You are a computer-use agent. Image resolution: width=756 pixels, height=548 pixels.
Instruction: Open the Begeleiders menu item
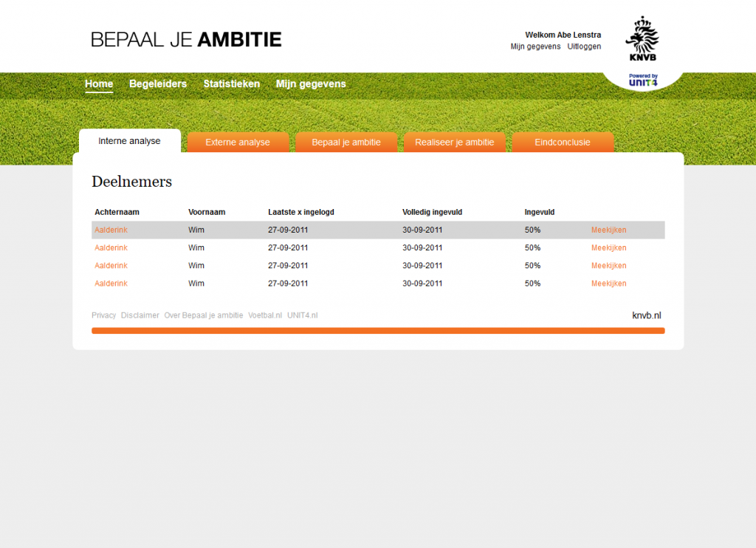(x=158, y=84)
